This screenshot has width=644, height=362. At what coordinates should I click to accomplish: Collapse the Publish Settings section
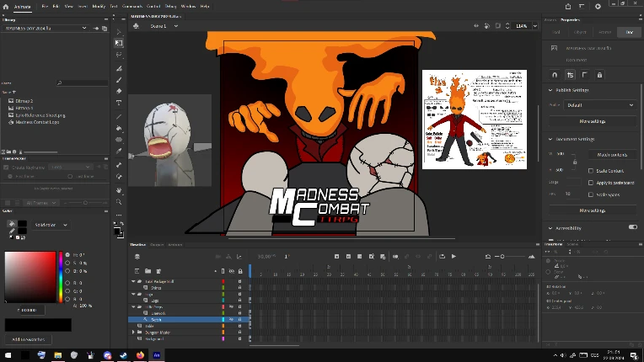point(550,90)
